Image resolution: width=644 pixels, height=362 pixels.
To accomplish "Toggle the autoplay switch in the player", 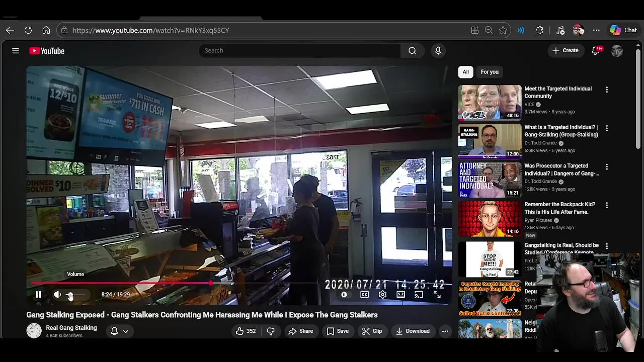I will click(345, 295).
